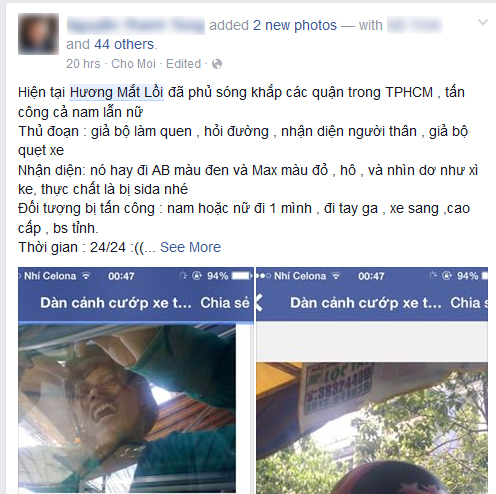Open the '2 new photos' link
Image resolution: width=496 pixels, height=494 pixels.
click(x=295, y=25)
